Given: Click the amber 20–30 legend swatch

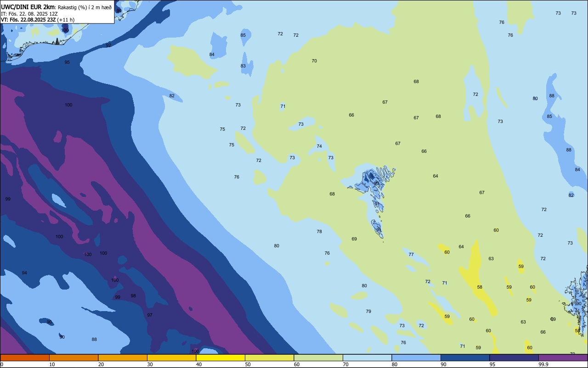Looking at the screenshot, I should click(x=123, y=357).
